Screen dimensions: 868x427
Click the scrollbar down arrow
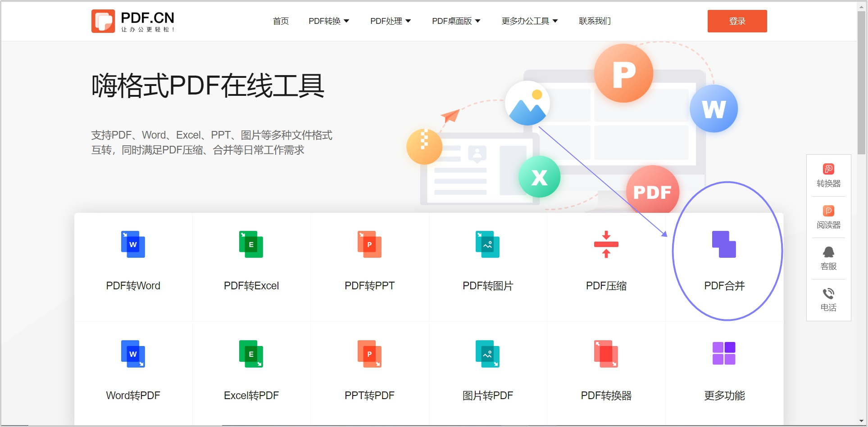point(861,422)
